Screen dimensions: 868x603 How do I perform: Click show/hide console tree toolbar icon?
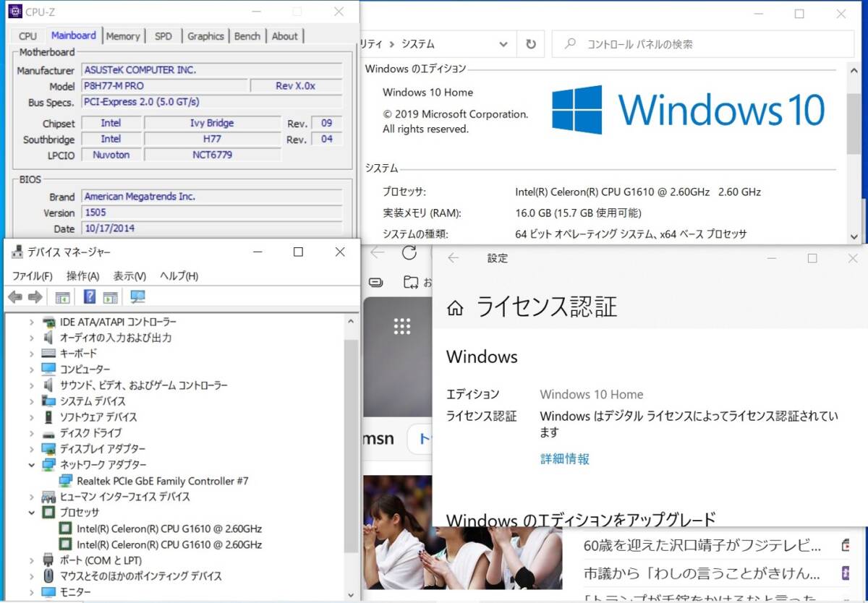(x=63, y=296)
